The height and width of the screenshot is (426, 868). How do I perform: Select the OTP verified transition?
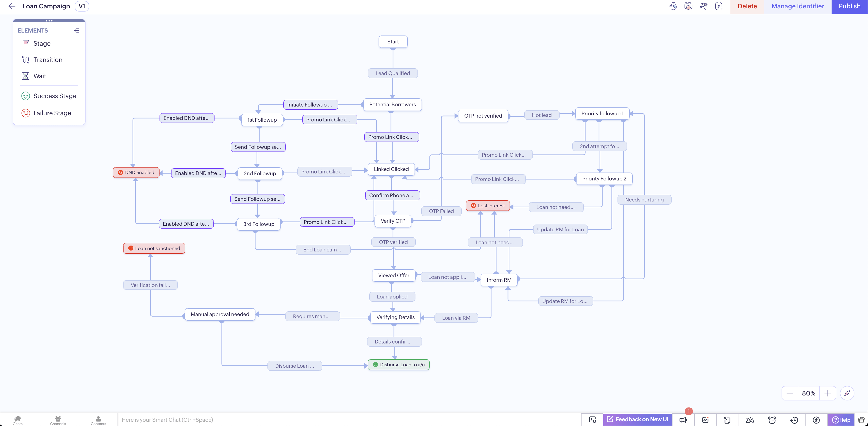(393, 242)
